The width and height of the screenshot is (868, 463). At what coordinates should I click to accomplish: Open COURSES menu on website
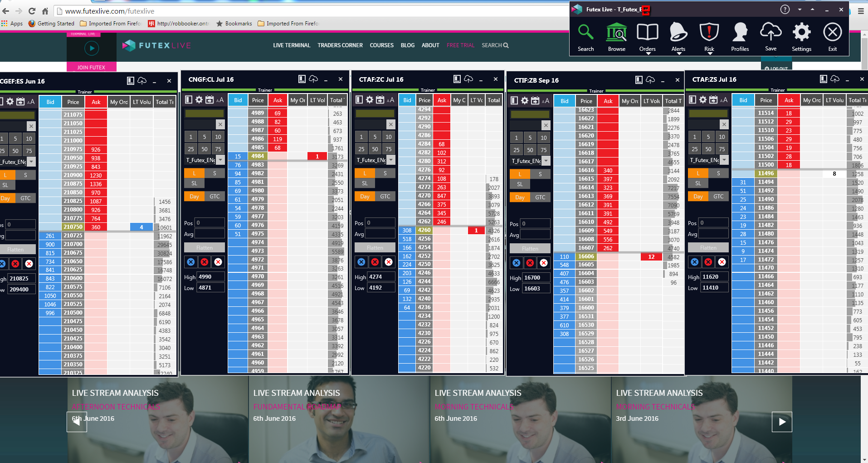click(382, 45)
